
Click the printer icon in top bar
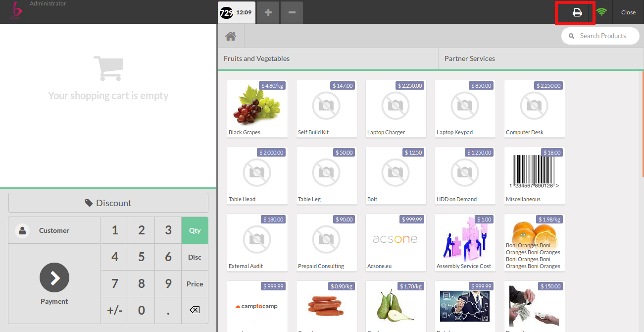[577, 12]
